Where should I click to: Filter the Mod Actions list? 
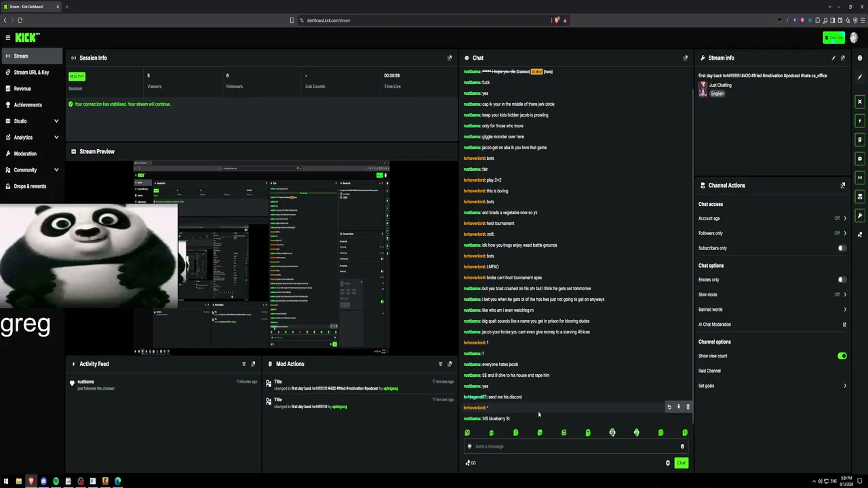click(440, 364)
